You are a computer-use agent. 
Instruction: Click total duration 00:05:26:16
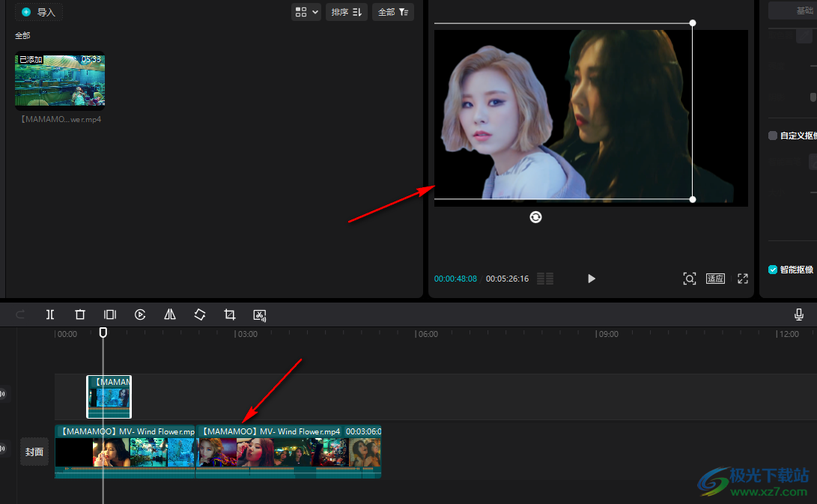507,279
